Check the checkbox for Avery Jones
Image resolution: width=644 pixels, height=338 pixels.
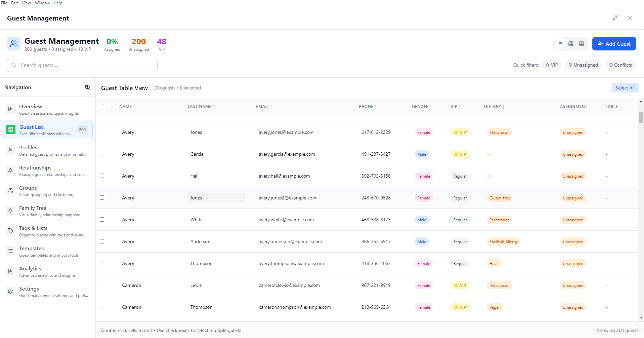[102, 132]
